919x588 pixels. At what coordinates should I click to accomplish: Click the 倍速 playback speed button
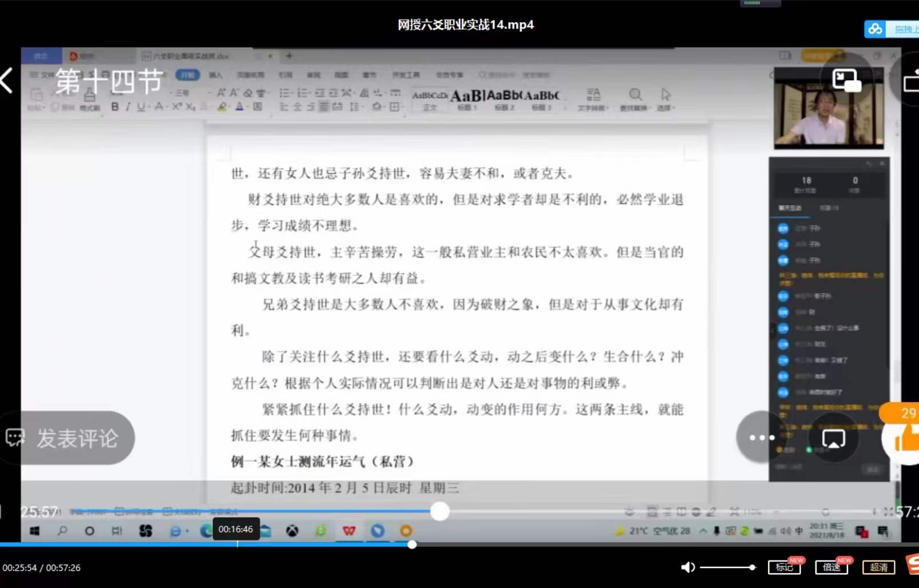click(831, 567)
